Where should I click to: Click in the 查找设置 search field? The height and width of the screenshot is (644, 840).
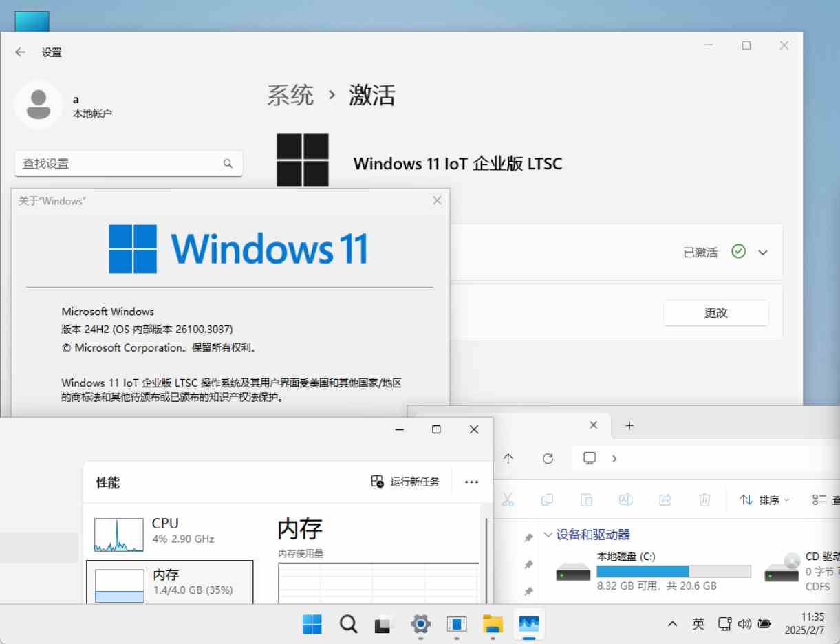[128, 164]
